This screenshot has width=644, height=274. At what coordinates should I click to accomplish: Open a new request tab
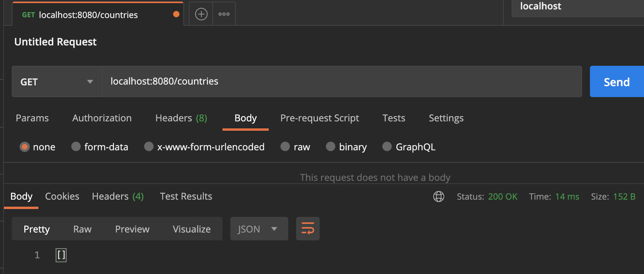201,14
